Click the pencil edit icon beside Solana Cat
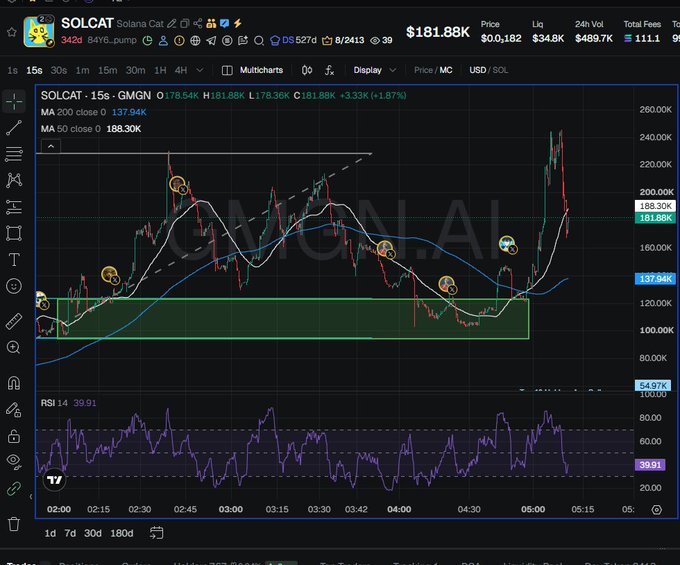 click(x=172, y=23)
